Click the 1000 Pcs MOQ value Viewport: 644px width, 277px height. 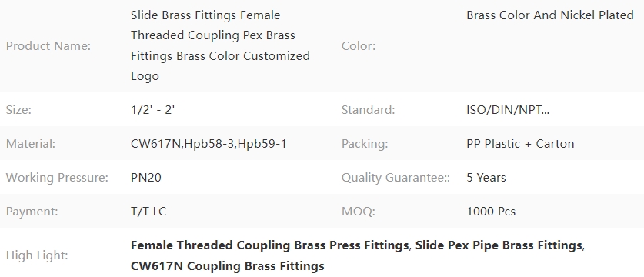(x=491, y=212)
